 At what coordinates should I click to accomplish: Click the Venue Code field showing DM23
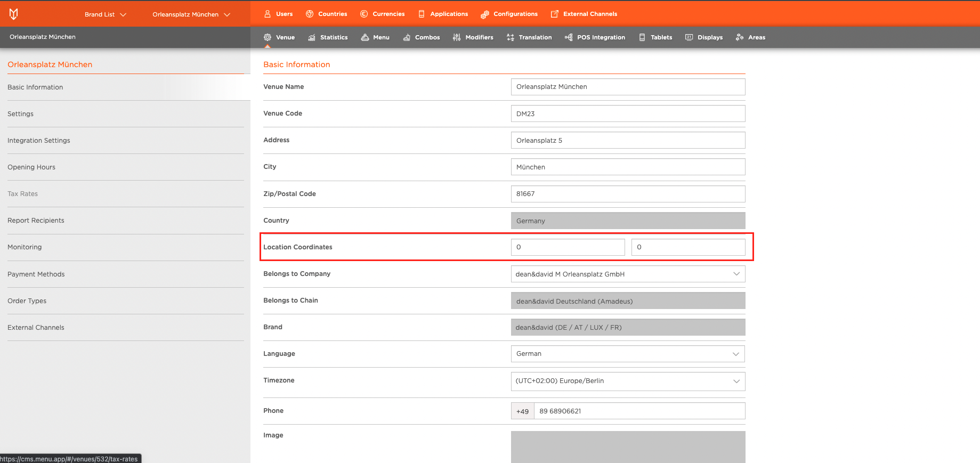[628, 113]
